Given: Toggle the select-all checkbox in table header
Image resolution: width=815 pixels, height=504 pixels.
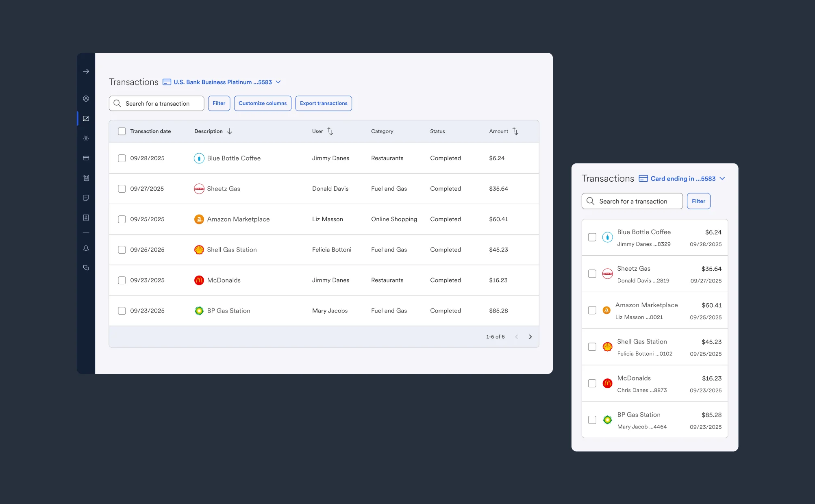Looking at the screenshot, I should click(122, 131).
